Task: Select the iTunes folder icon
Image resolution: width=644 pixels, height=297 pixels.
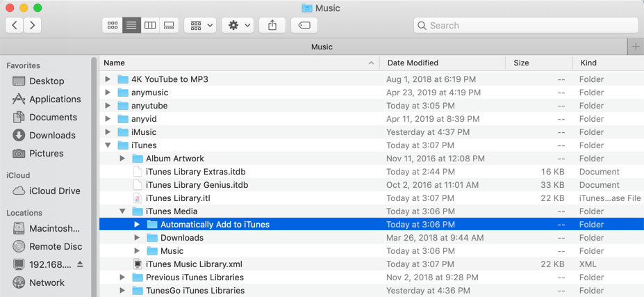Action: coord(123,145)
